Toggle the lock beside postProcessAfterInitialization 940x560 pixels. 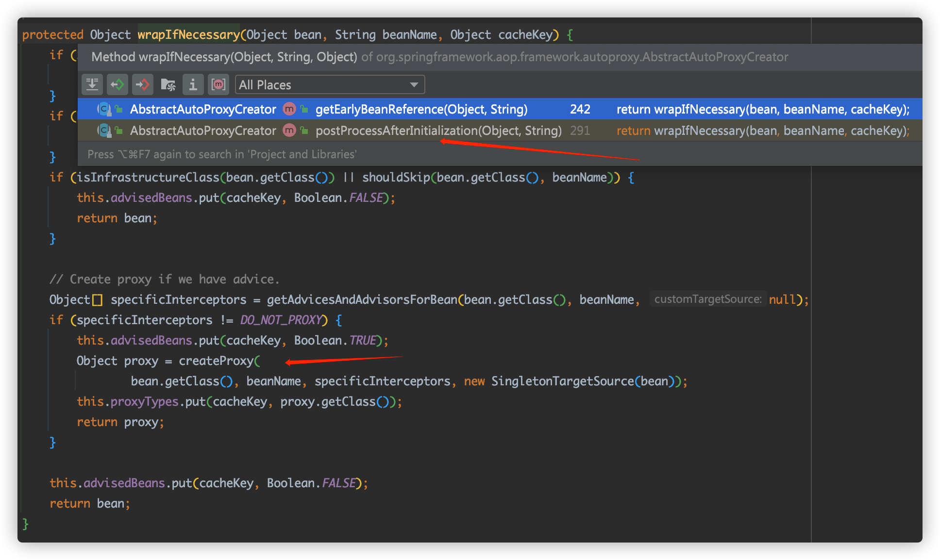coord(303,131)
